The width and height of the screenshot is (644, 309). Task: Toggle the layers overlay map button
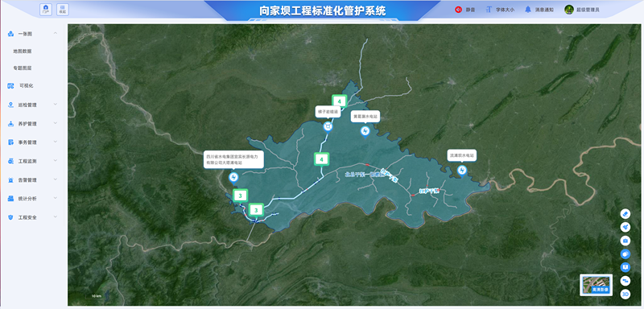625,254
